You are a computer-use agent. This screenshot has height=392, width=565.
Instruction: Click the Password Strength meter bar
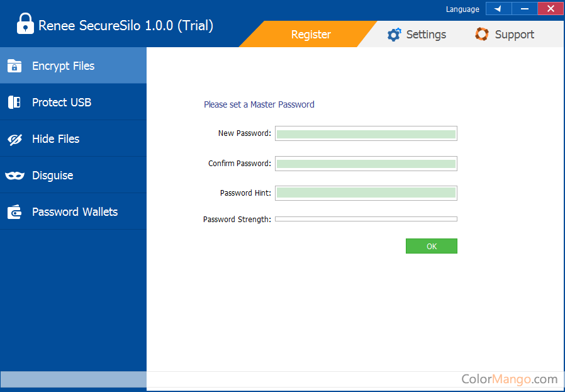click(366, 219)
